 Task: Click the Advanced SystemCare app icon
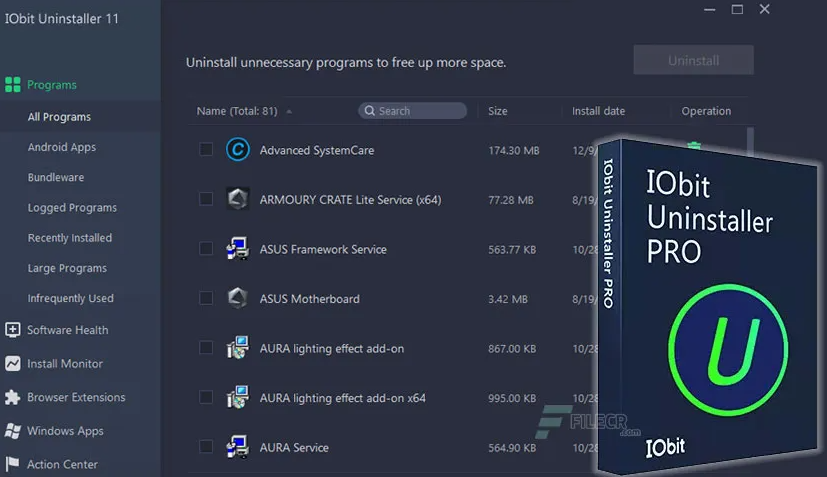tap(238, 149)
